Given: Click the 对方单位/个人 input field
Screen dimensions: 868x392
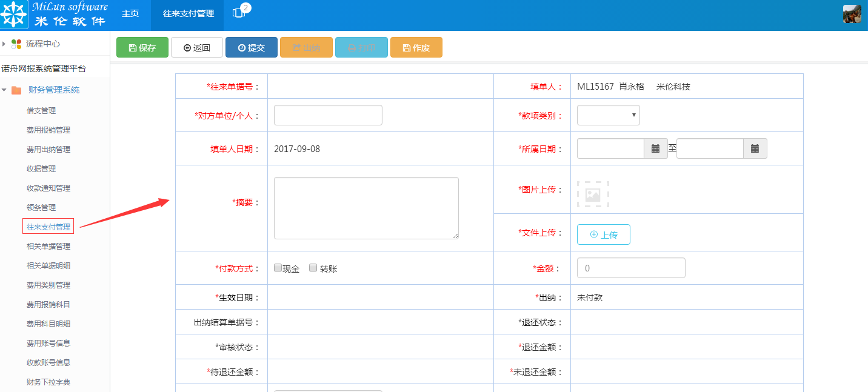Looking at the screenshot, I should (327, 115).
